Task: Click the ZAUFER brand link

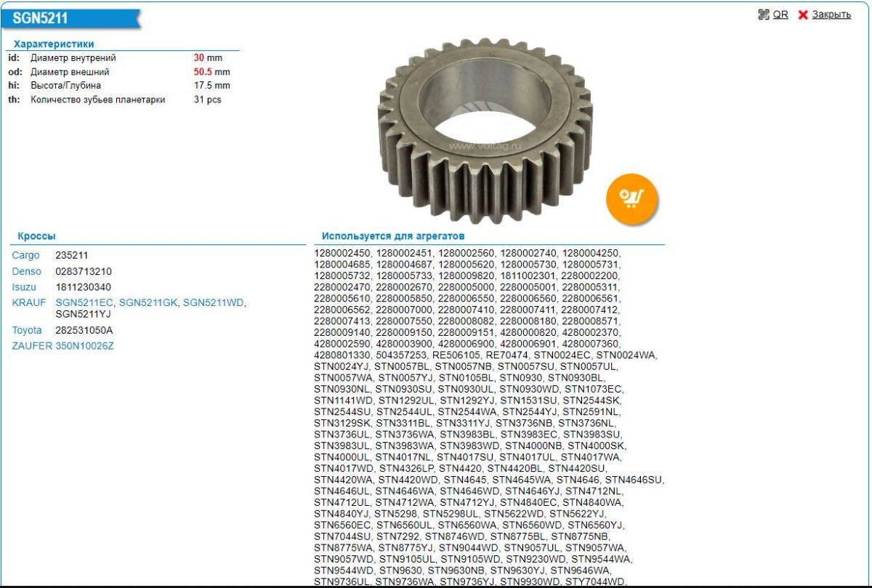Action: pyautogui.click(x=32, y=346)
